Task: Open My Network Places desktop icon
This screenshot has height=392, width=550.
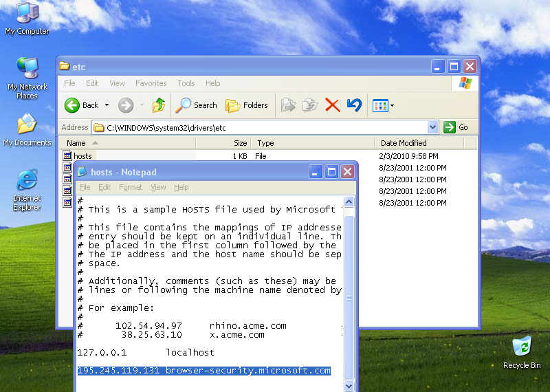Action: click(x=27, y=78)
